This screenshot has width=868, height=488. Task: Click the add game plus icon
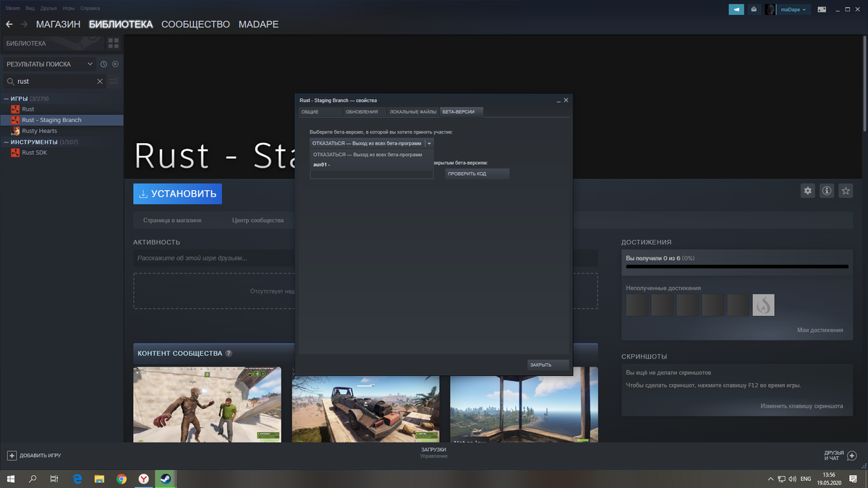click(12, 455)
